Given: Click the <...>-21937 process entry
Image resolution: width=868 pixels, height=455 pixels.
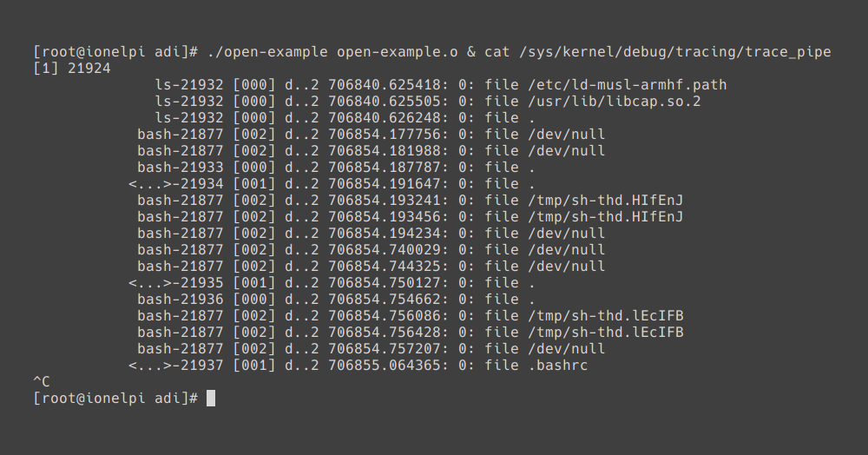Looking at the screenshot, I should pyautogui.click(x=176, y=366).
